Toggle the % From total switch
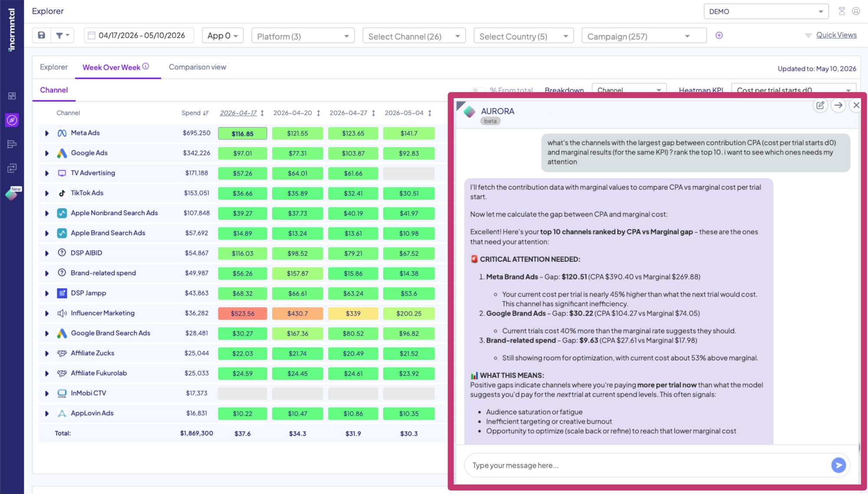Image resolution: width=868 pixels, height=494 pixels. (x=479, y=90)
